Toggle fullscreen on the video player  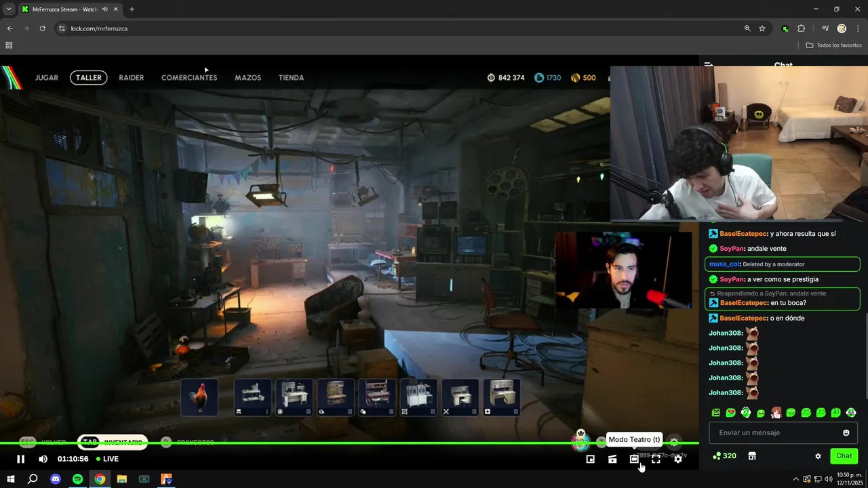click(x=656, y=459)
